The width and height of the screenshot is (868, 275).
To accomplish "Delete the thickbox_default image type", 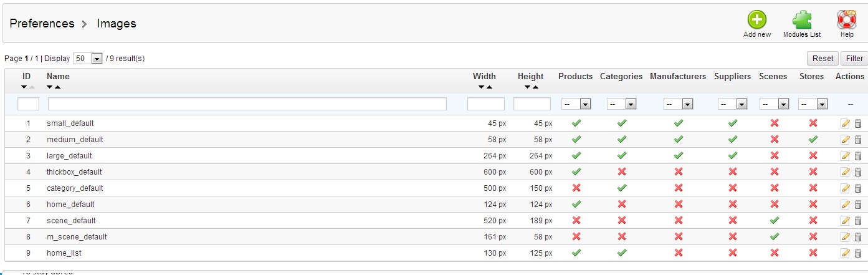I will (858, 172).
